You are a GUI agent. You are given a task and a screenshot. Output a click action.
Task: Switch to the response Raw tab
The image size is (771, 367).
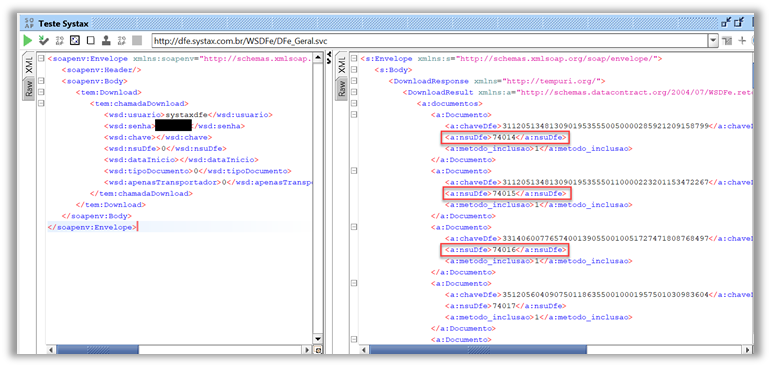coord(342,89)
